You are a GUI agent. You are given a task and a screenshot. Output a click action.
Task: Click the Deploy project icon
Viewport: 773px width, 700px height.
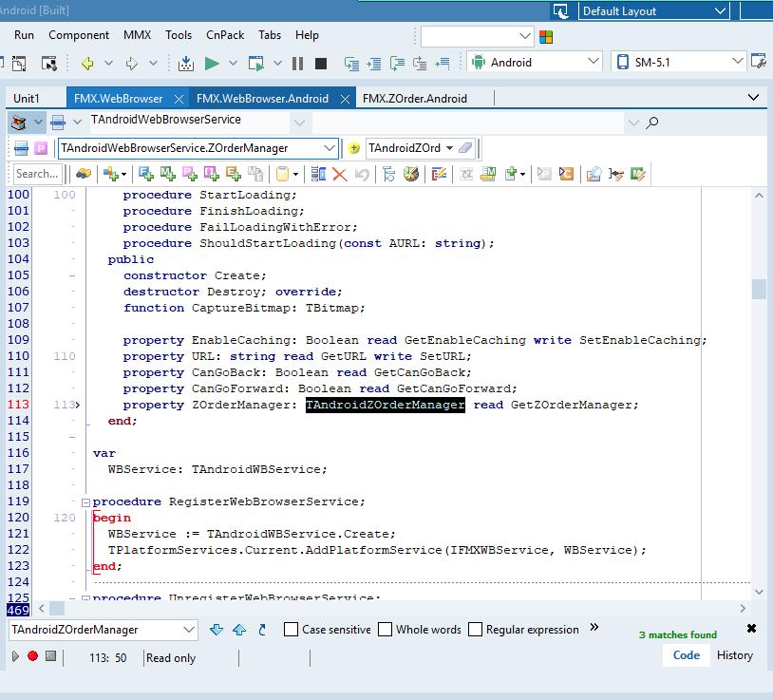click(186, 63)
